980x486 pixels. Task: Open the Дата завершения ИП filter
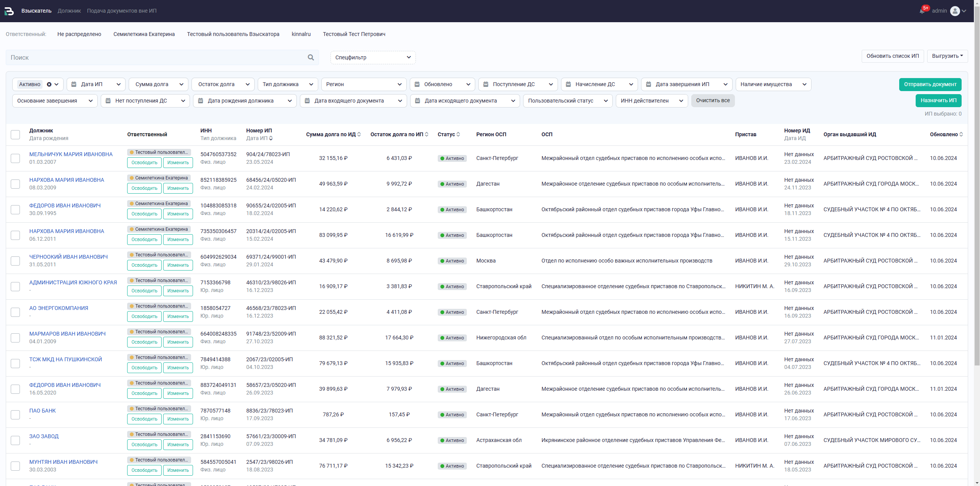point(687,84)
